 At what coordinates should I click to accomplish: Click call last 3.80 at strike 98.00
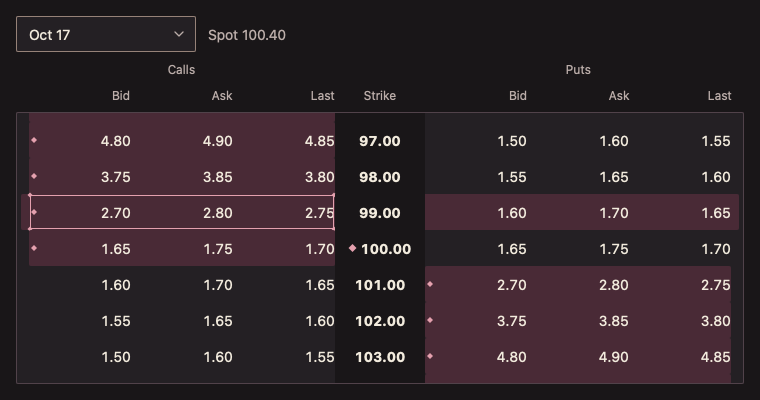[x=319, y=177]
